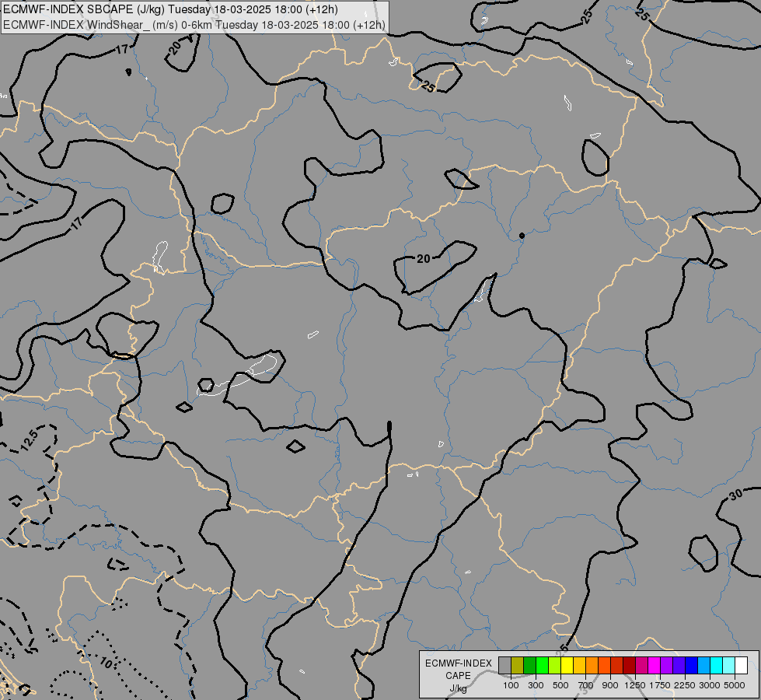Image resolution: width=761 pixels, height=700 pixels.
Task: Click the SBCAPE title line in header
Action: [170, 9]
